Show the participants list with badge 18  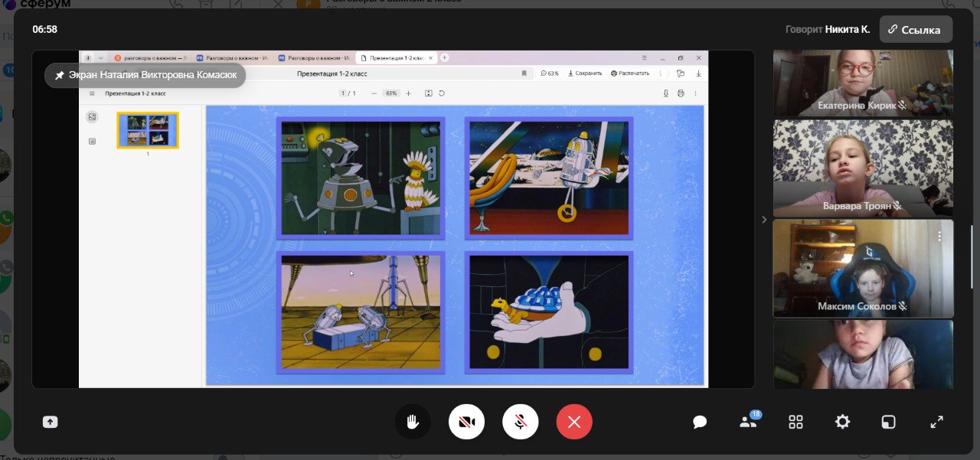[x=748, y=421]
